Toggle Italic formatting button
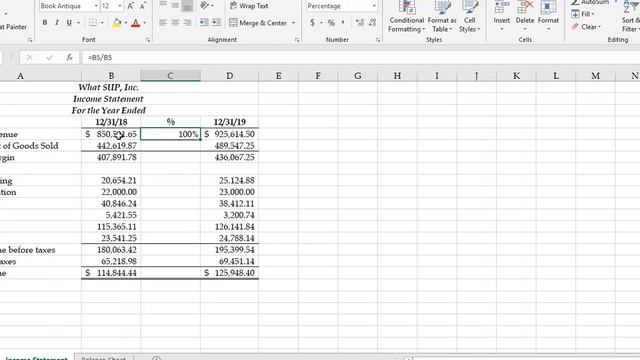The image size is (640, 360). pos(57,23)
